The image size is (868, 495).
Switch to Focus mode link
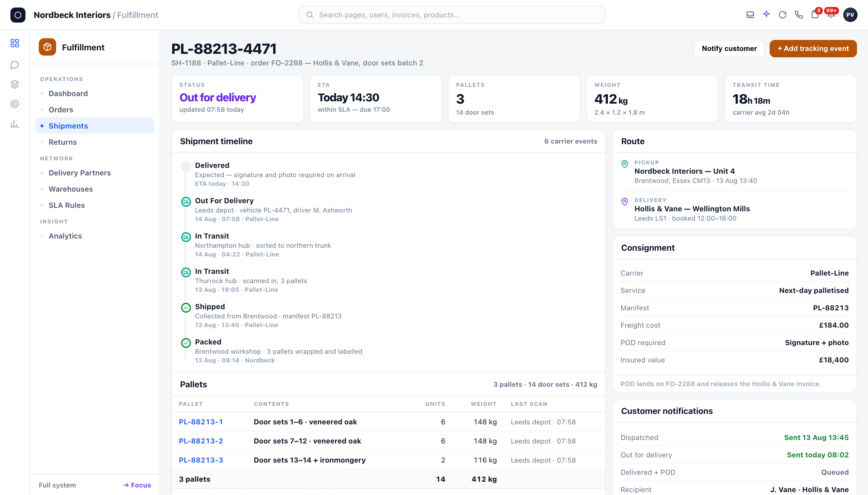tap(137, 485)
